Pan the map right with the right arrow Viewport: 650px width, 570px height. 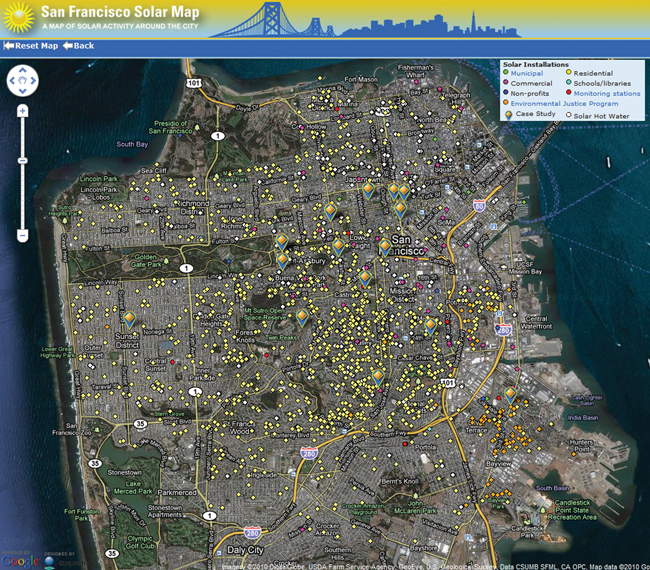pyautogui.click(x=33, y=80)
